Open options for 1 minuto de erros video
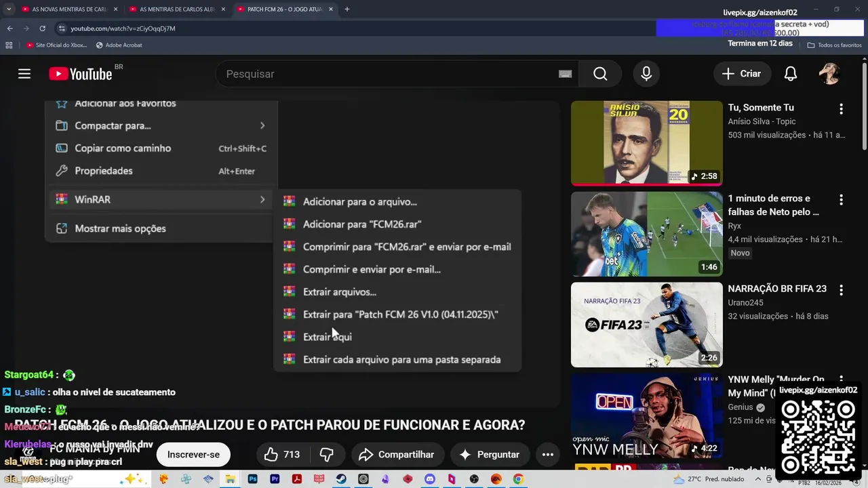The image size is (868, 488). point(841,200)
